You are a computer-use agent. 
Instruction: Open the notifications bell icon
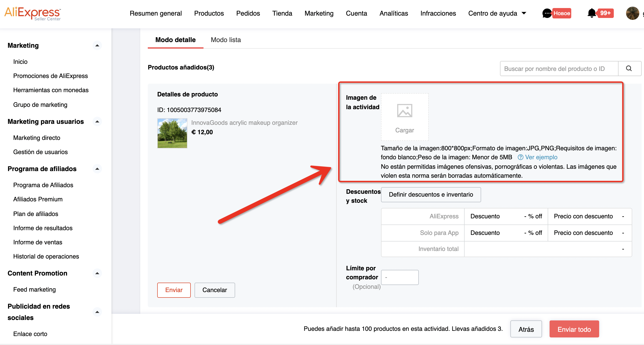pos(592,13)
